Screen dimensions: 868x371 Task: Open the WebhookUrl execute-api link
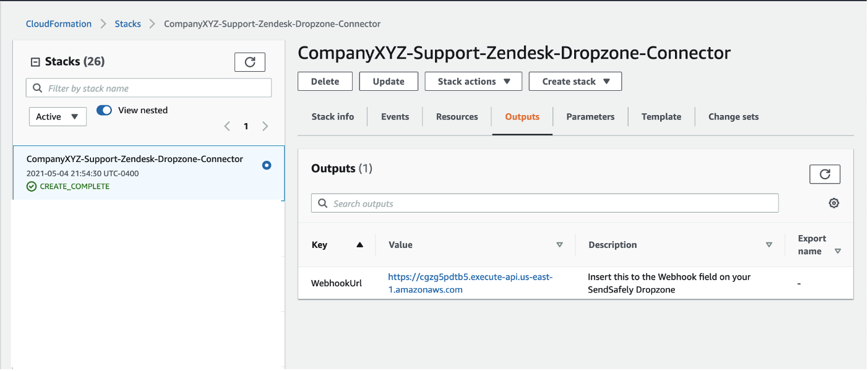point(470,283)
